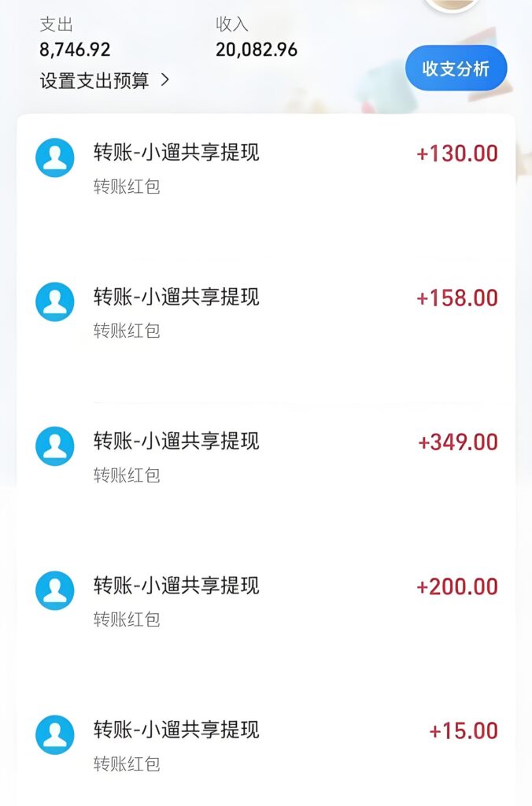Open the 设置支出预算 budget setting link

point(94,80)
